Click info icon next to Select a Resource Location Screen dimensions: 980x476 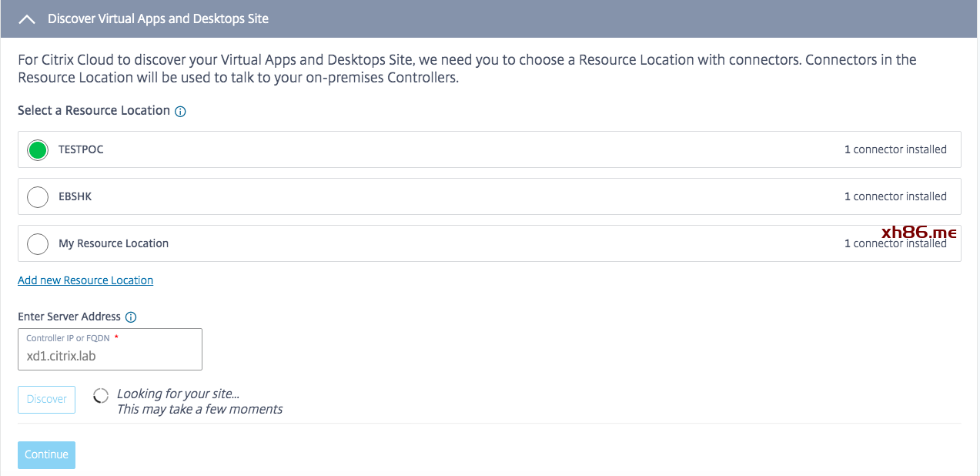pos(180,112)
